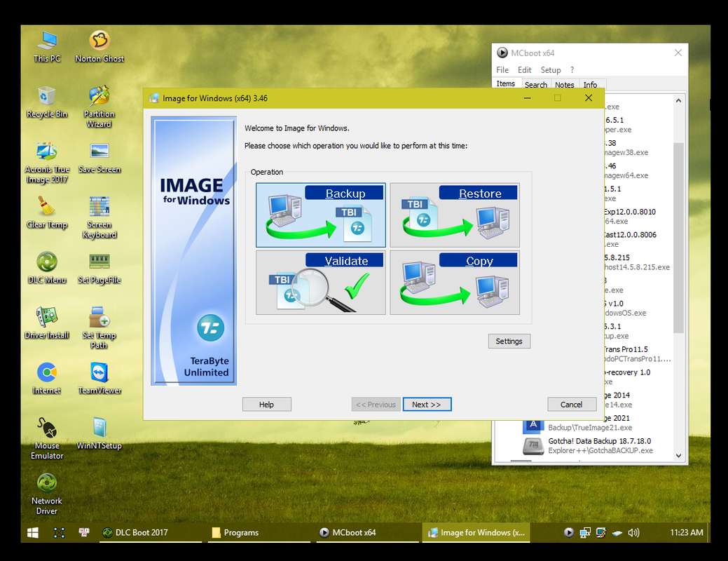The height and width of the screenshot is (561, 728).
Task: Click Image for Windows taskbar item
Action: (476, 533)
